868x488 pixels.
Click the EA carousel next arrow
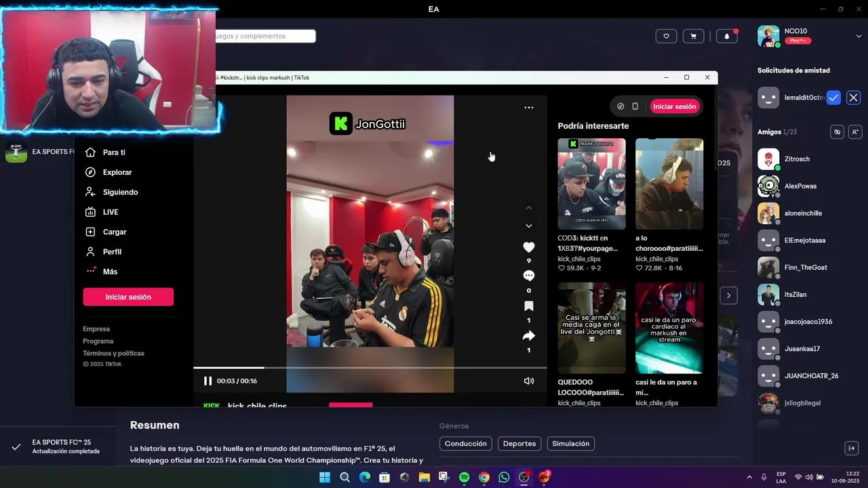coord(728,296)
